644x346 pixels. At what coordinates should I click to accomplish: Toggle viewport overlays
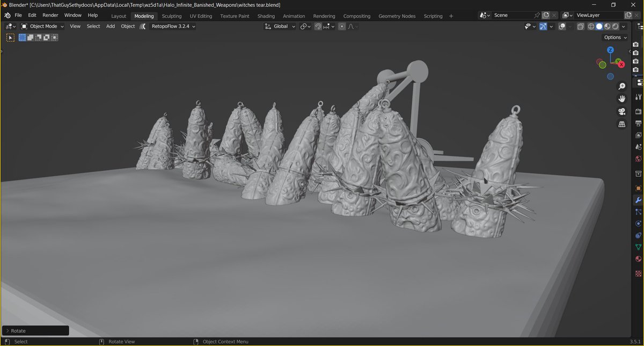pos(562,26)
